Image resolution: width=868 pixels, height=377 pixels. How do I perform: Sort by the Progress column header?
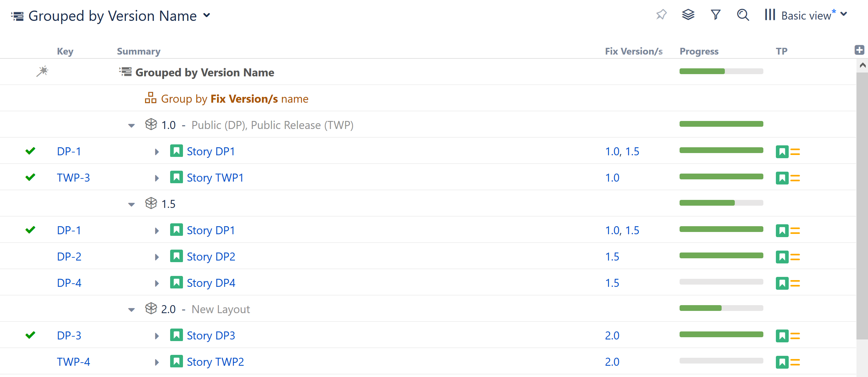[x=699, y=51]
